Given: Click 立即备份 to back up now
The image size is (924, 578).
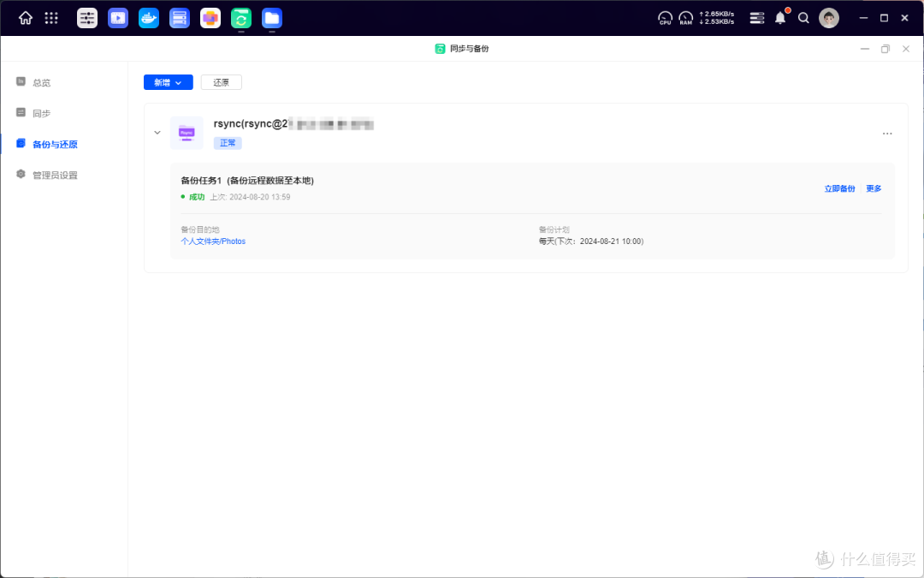Looking at the screenshot, I should (840, 188).
